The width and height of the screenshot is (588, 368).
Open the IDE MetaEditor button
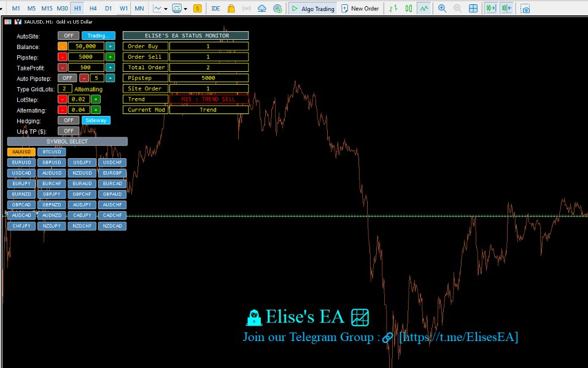tap(215, 8)
